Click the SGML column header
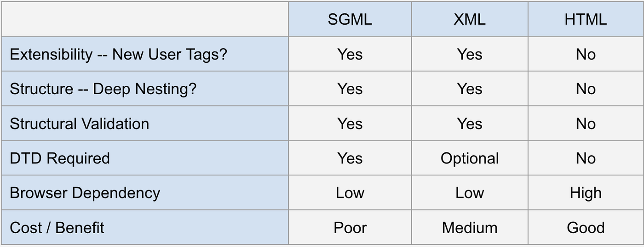The height and width of the screenshot is (247, 644). point(350,19)
